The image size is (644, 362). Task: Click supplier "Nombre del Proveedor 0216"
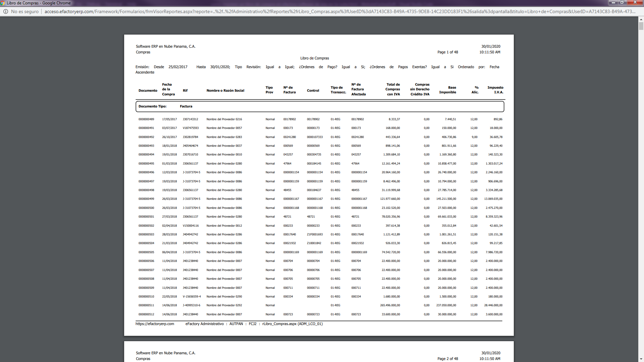coord(224,119)
